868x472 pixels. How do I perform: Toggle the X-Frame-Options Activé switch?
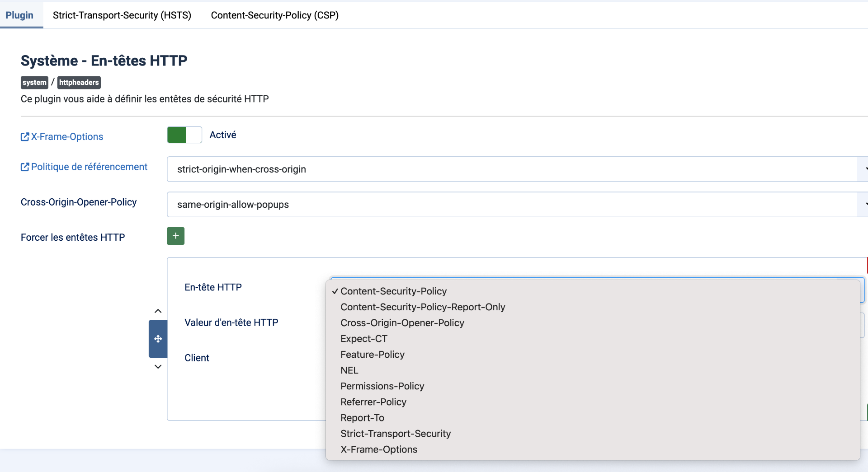(x=184, y=135)
